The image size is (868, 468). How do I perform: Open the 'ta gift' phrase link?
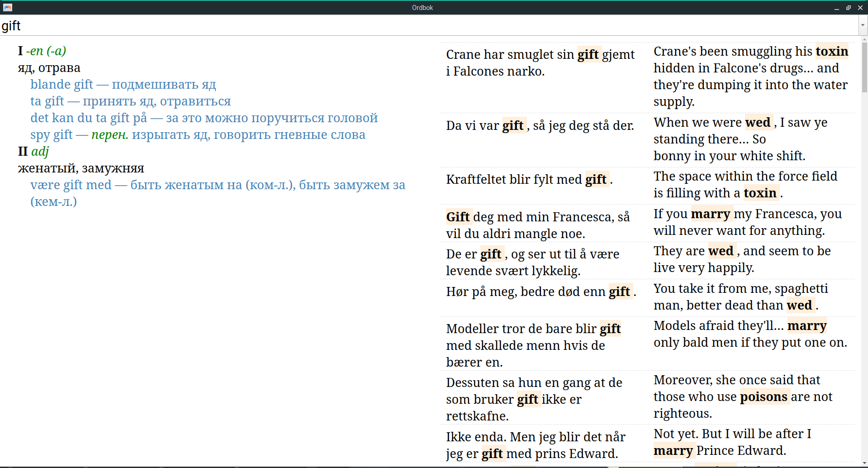click(130, 101)
